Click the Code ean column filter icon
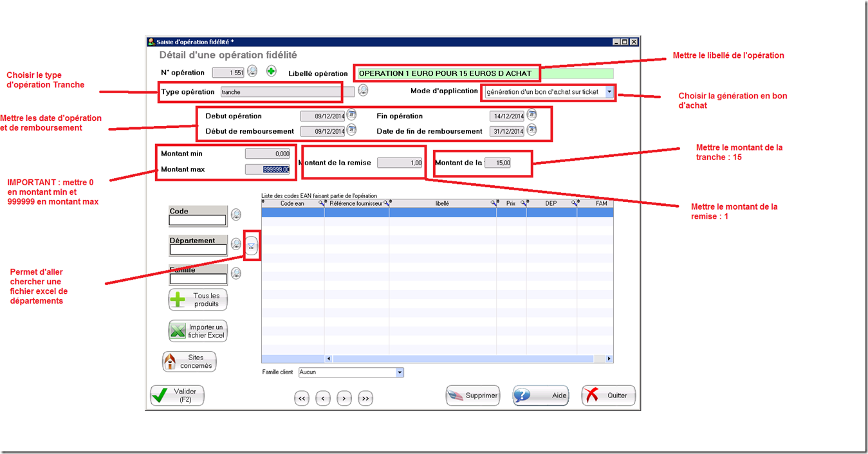The height and width of the screenshot is (454, 868). click(321, 203)
